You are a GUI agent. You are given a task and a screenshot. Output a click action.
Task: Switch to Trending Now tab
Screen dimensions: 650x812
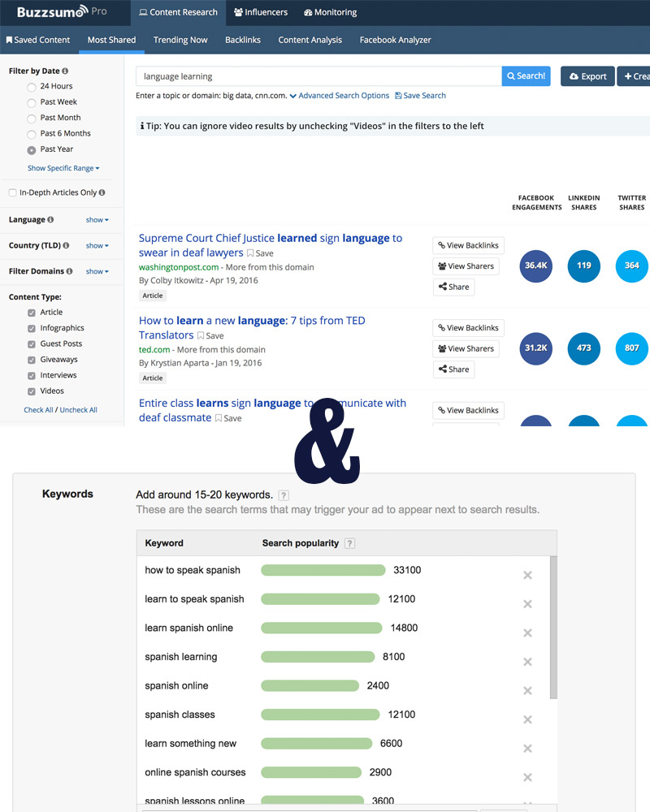[x=180, y=40]
